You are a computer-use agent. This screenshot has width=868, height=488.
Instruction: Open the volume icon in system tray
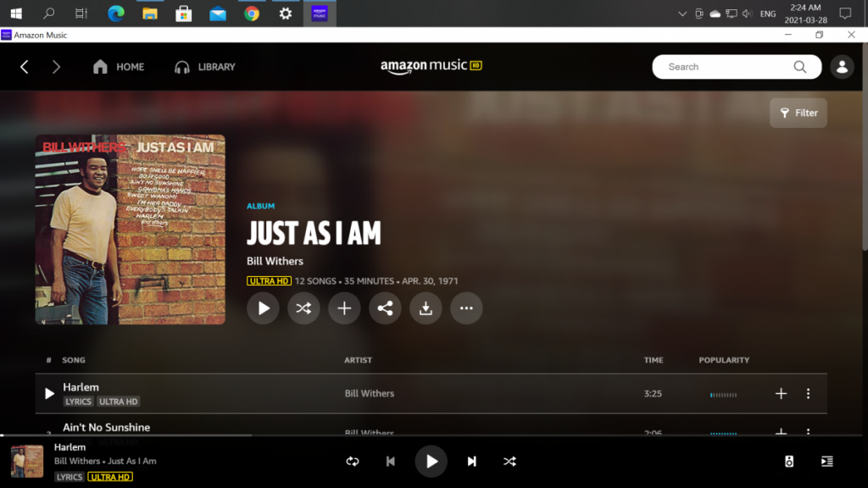click(x=748, y=14)
